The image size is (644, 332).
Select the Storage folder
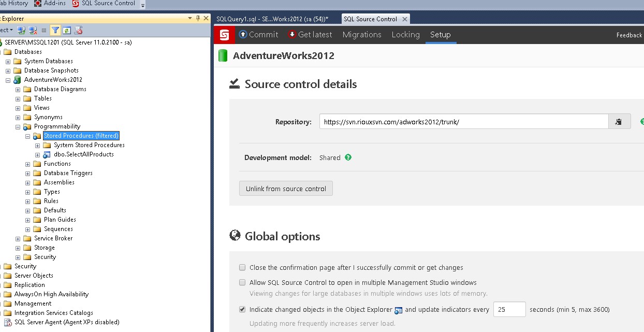pyautogui.click(x=45, y=248)
